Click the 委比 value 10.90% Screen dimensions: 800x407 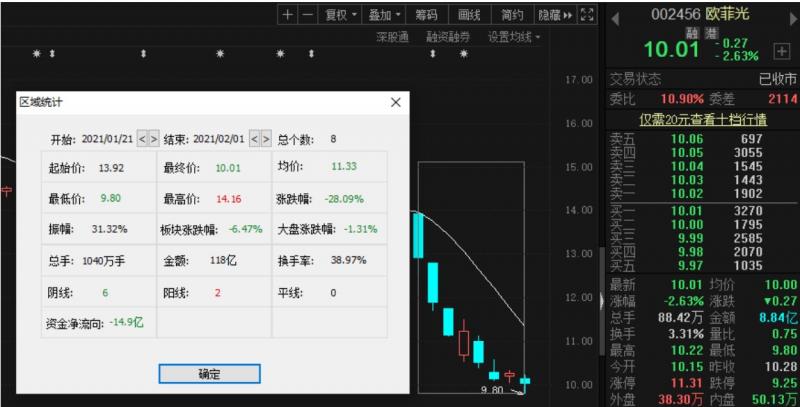682,98
